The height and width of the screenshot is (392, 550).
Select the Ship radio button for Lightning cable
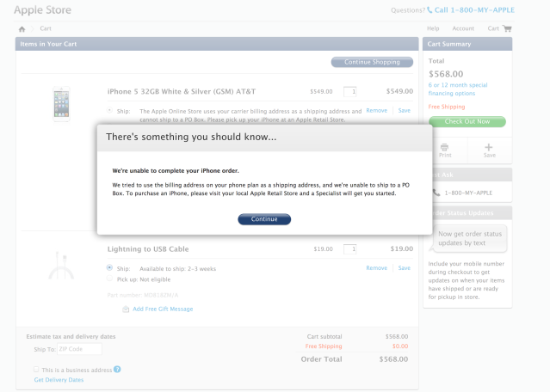[109, 267]
